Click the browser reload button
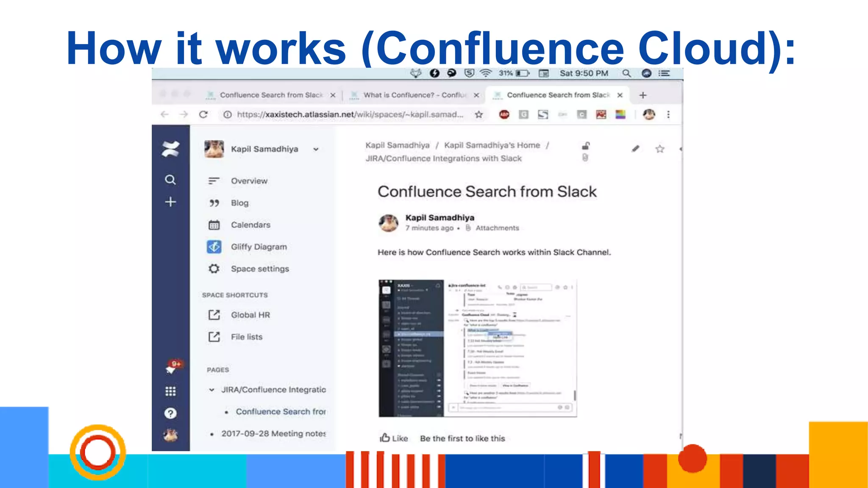The width and height of the screenshot is (868, 488). pos(203,114)
